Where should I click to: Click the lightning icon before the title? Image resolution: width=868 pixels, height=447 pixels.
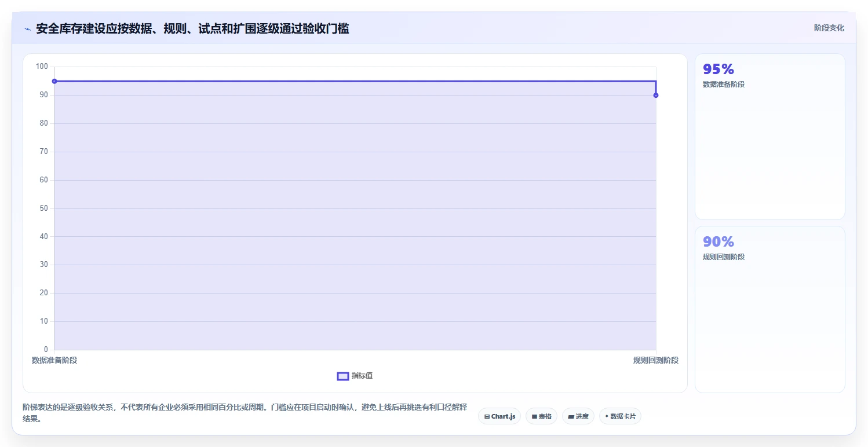click(x=28, y=29)
